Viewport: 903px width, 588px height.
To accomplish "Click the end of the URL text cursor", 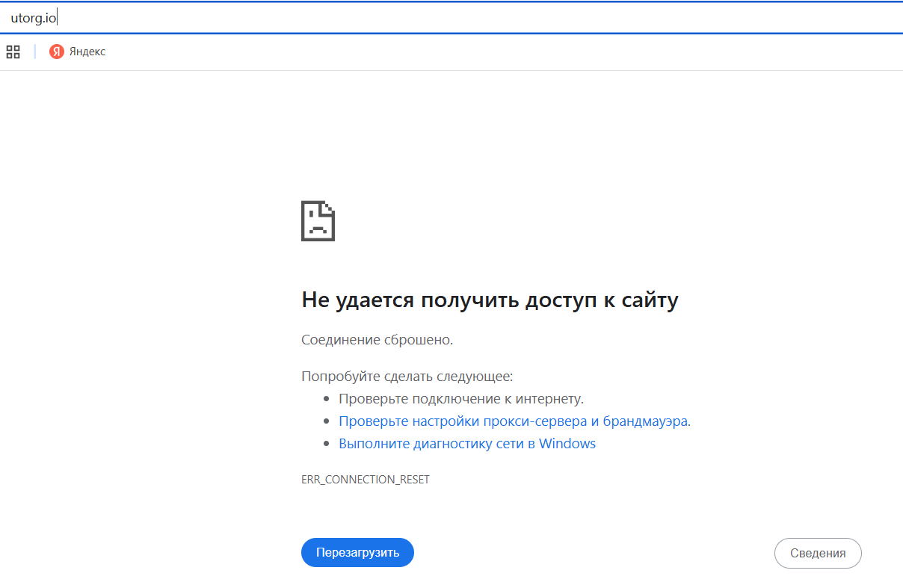I will click(x=56, y=16).
